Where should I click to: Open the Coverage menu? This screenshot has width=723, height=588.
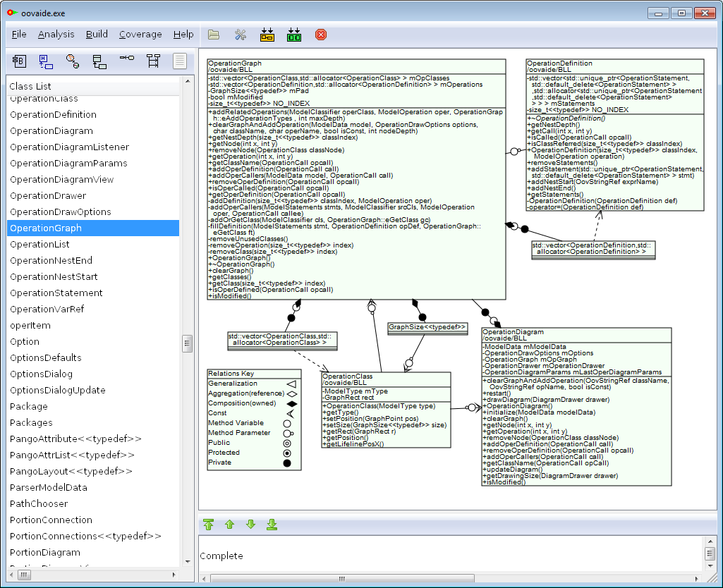(140, 34)
